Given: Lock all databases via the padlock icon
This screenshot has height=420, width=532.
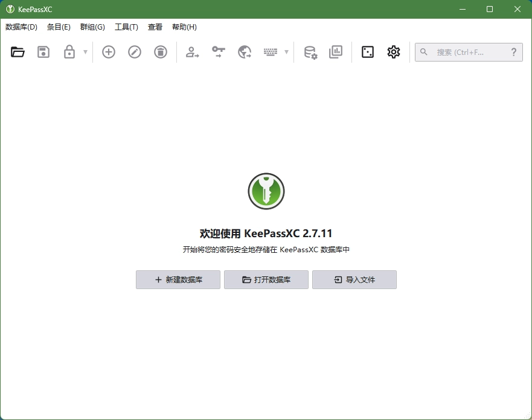Looking at the screenshot, I should (68, 52).
